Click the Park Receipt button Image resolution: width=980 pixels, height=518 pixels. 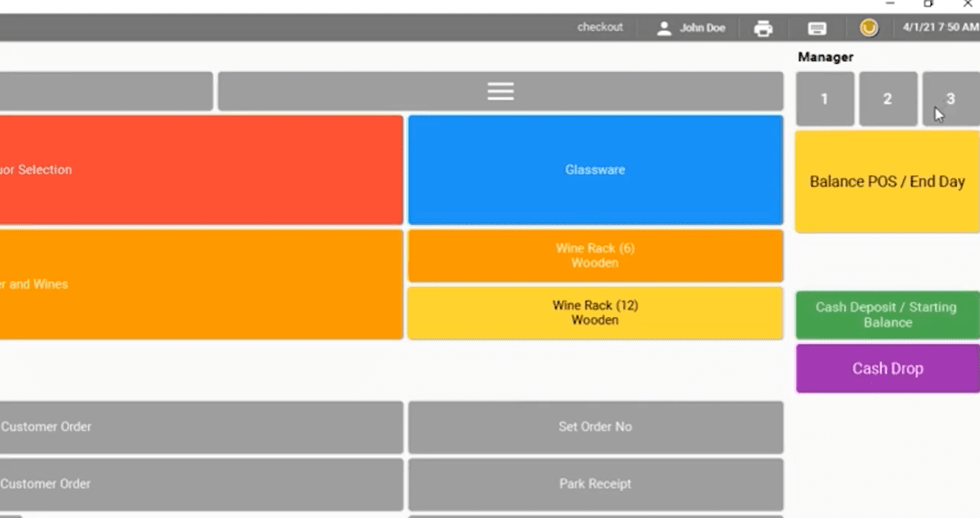(x=595, y=484)
